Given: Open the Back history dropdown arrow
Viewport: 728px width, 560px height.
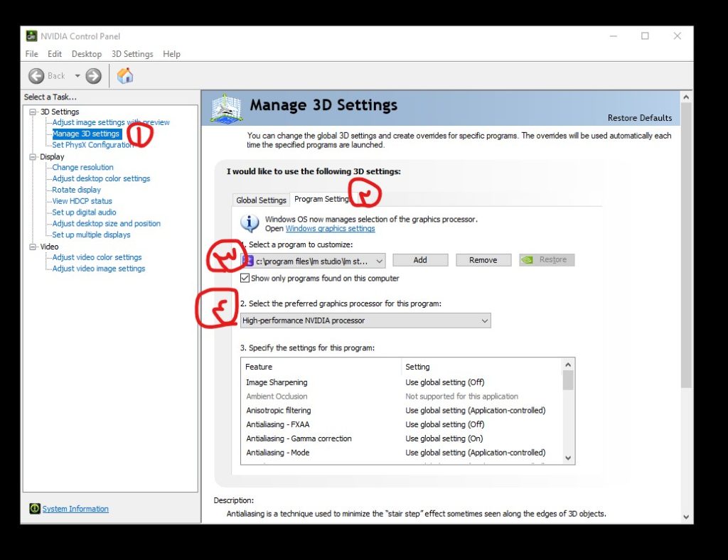Looking at the screenshot, I should tap(77, 76).
